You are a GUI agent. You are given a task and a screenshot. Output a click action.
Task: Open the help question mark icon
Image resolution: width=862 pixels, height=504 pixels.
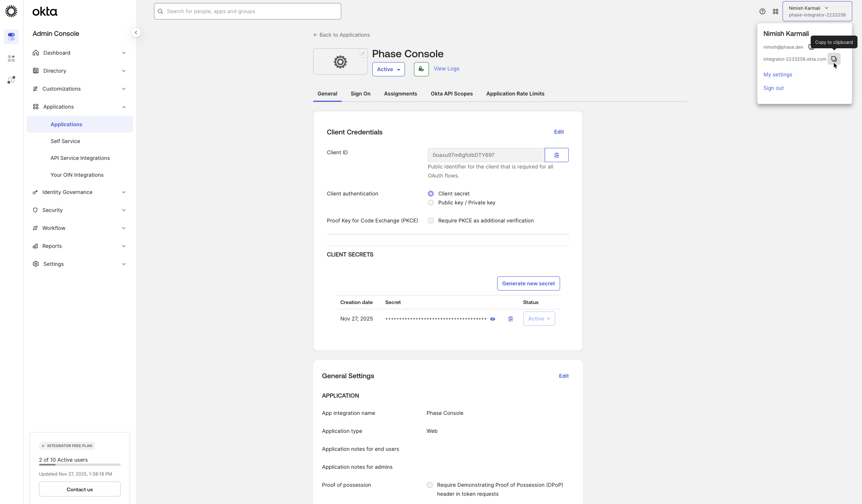(762, 12)
